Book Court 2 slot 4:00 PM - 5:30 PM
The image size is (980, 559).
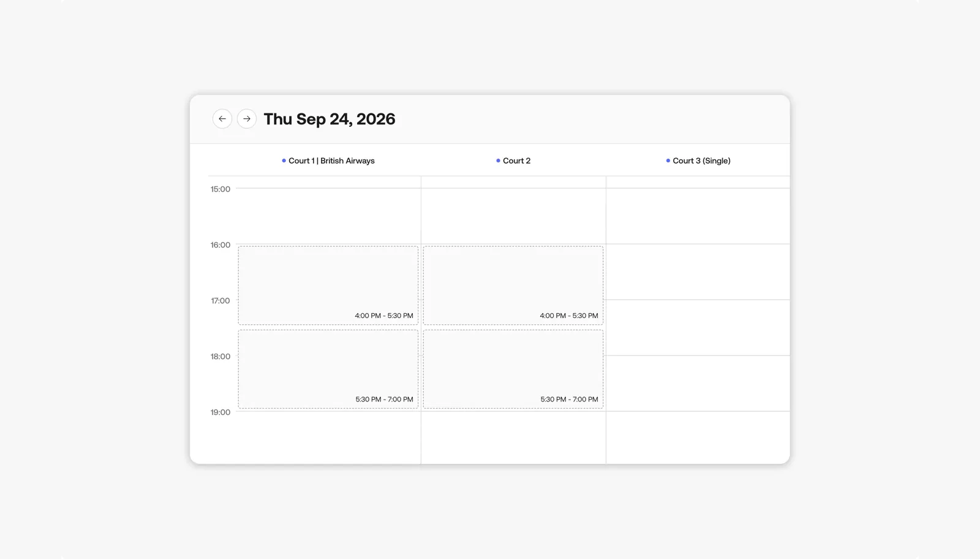pos(513,286)
